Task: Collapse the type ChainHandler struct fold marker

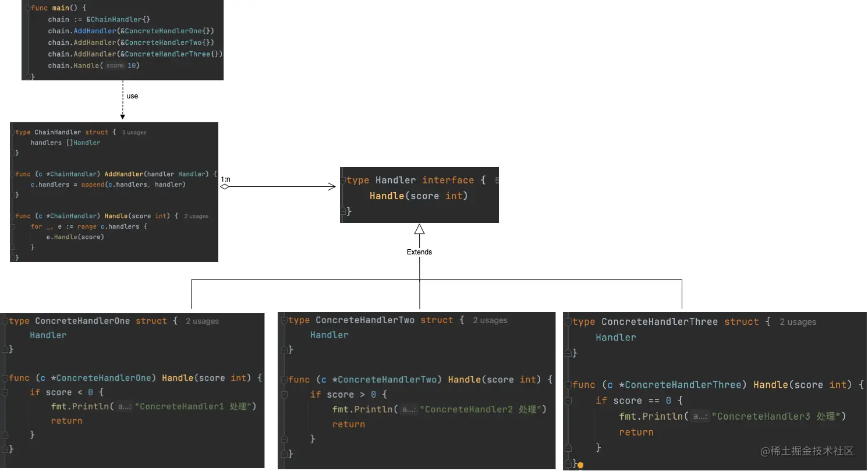Action: click(13, 132)
